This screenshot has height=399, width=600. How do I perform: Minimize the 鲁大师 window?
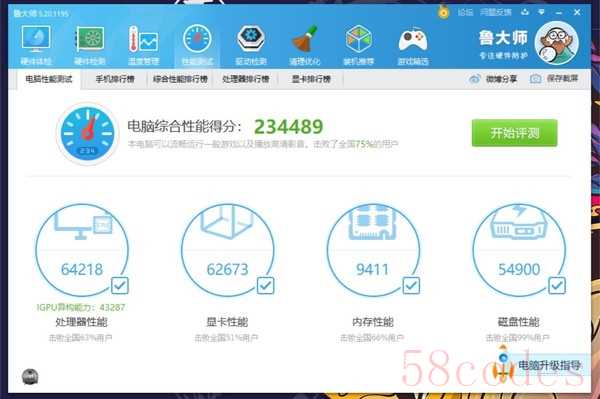coord(559,13)
